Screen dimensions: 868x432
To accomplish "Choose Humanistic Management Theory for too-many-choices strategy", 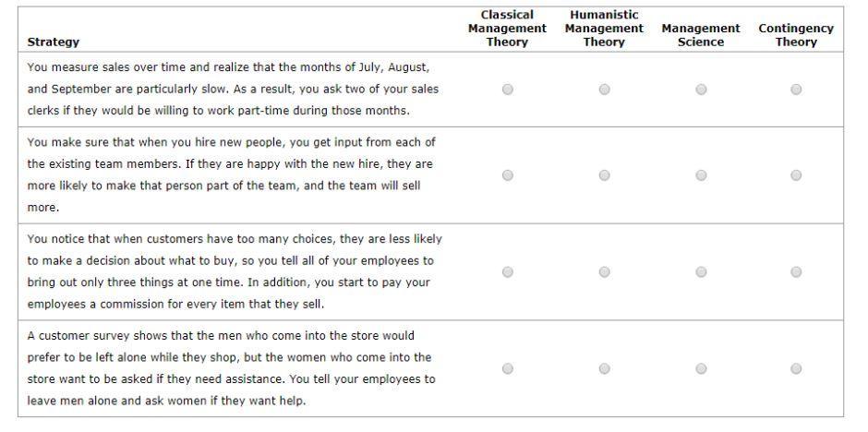I will [x=604, y=272].
